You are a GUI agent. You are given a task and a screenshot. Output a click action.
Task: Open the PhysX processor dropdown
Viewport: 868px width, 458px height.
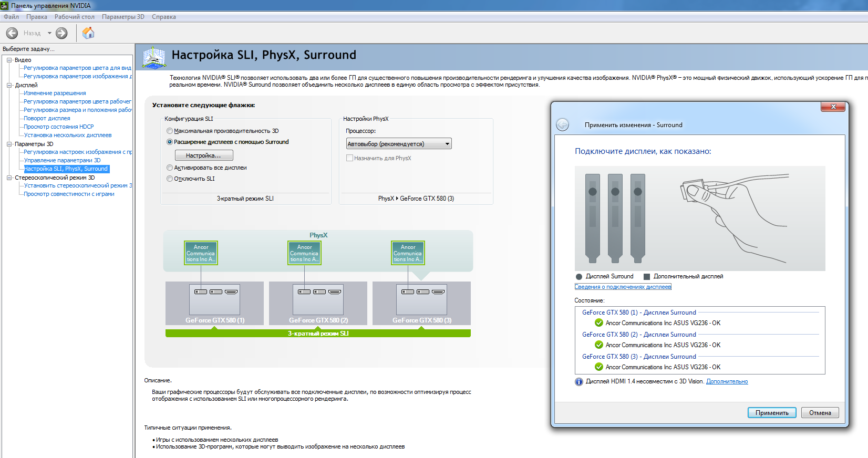[399, 144]
